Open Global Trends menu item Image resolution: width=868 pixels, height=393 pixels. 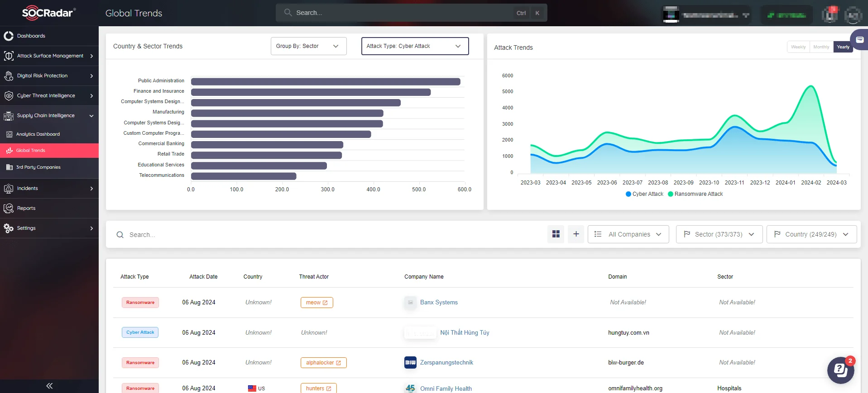49,151
